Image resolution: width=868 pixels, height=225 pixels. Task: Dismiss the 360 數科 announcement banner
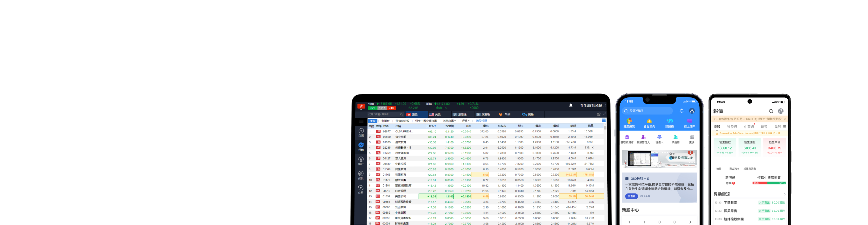(x=785, y=119)
